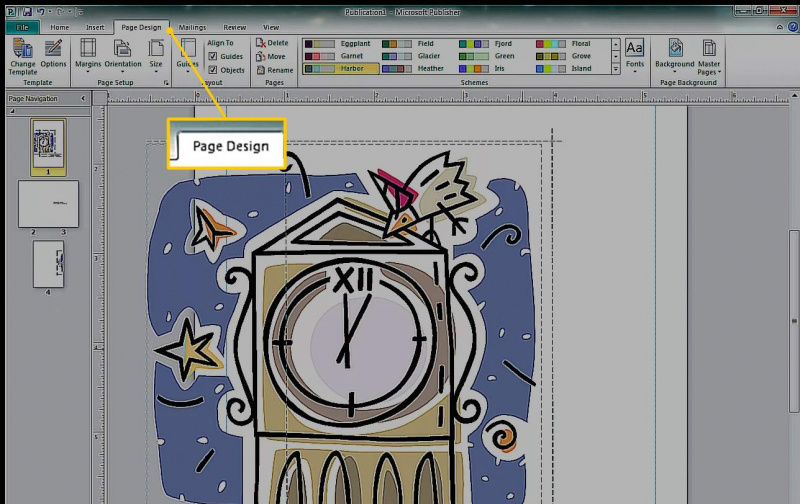
Task: Open Master Pages menu
Action: tap(709, 57)
